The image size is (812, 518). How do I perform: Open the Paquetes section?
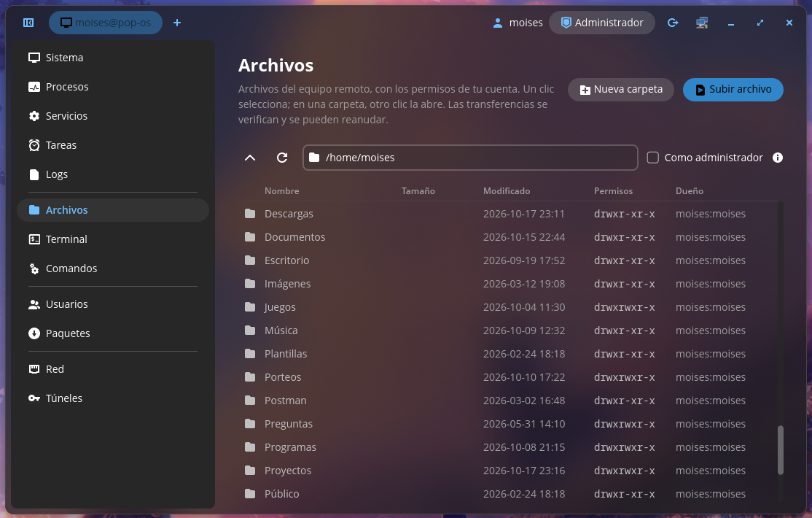(113, 333)
